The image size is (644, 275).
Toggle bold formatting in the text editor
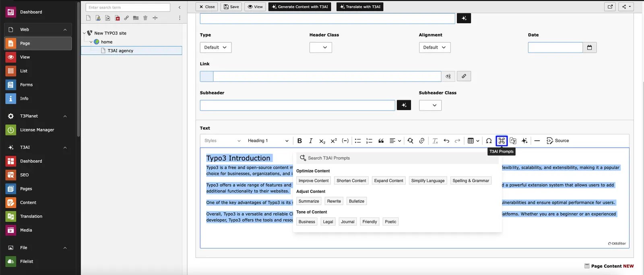pos(299,141)
